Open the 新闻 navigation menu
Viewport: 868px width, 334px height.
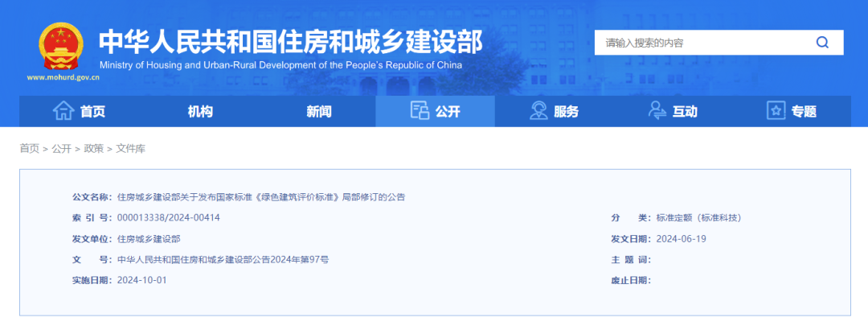318,111
